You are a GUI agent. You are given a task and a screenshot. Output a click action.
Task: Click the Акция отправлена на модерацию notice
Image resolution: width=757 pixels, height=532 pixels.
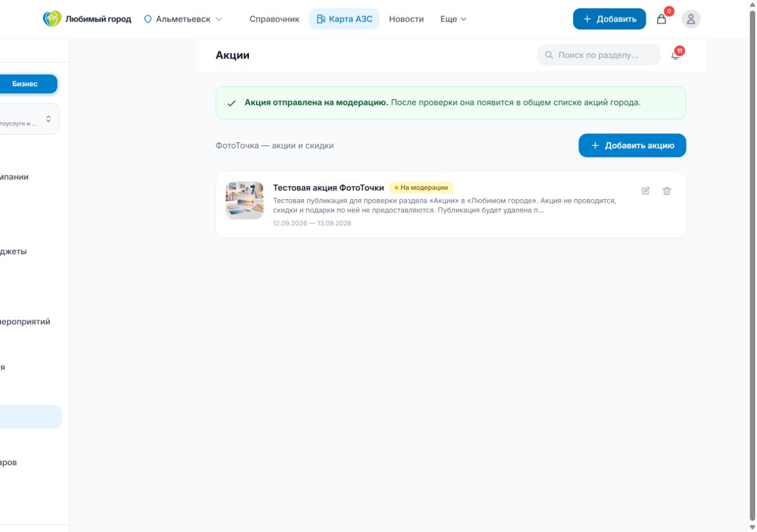click(x=451, y=103)
